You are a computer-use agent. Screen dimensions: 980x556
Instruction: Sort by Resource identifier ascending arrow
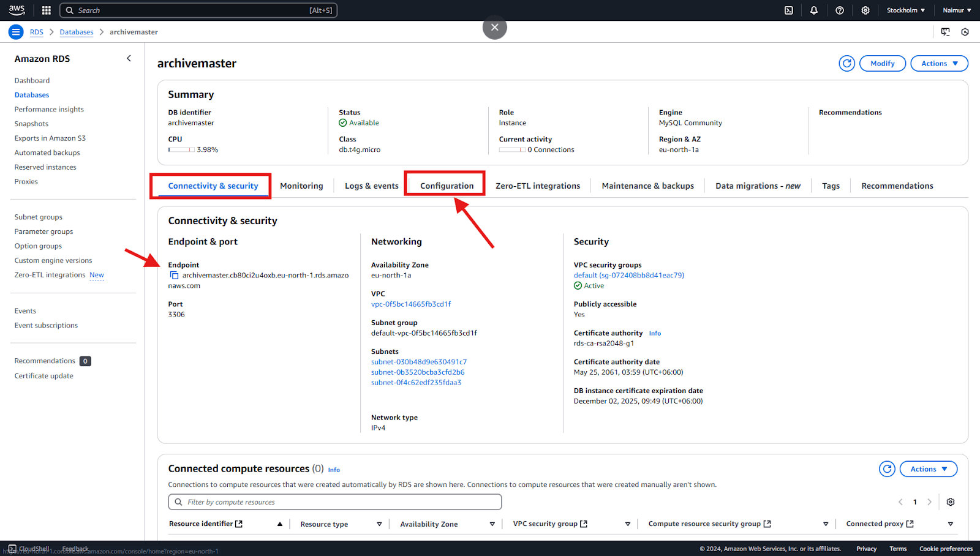(x=280, y=524)
